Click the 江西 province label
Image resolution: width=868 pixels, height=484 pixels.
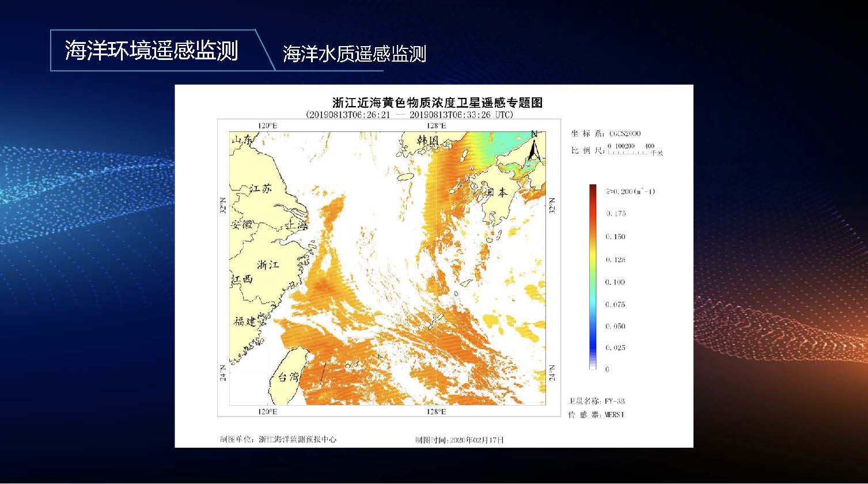[x=242, y=279]
